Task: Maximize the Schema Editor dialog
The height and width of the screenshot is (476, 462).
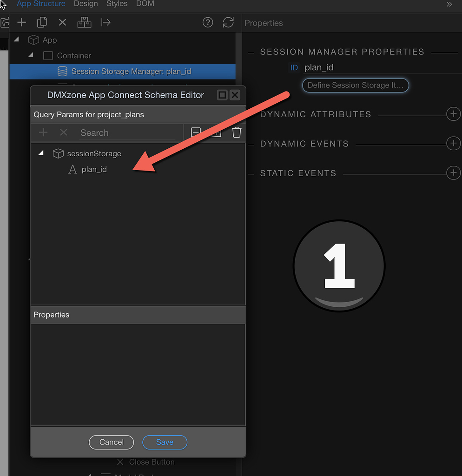Action: 222,95
